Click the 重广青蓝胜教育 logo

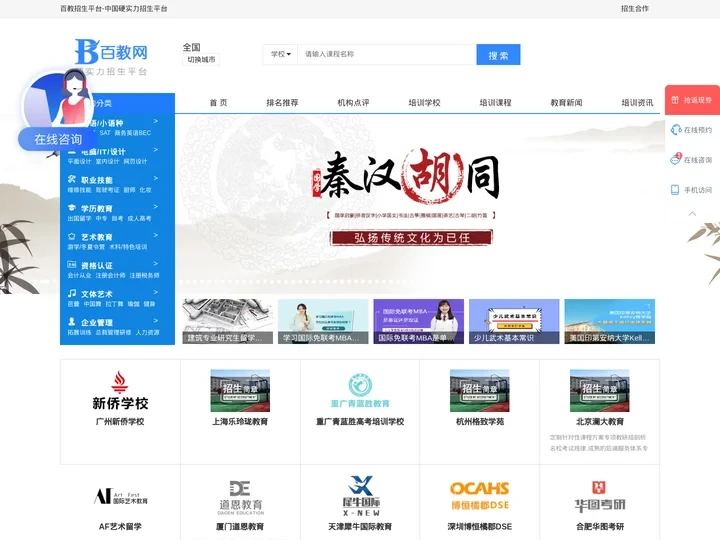click(x=360, y=391)
